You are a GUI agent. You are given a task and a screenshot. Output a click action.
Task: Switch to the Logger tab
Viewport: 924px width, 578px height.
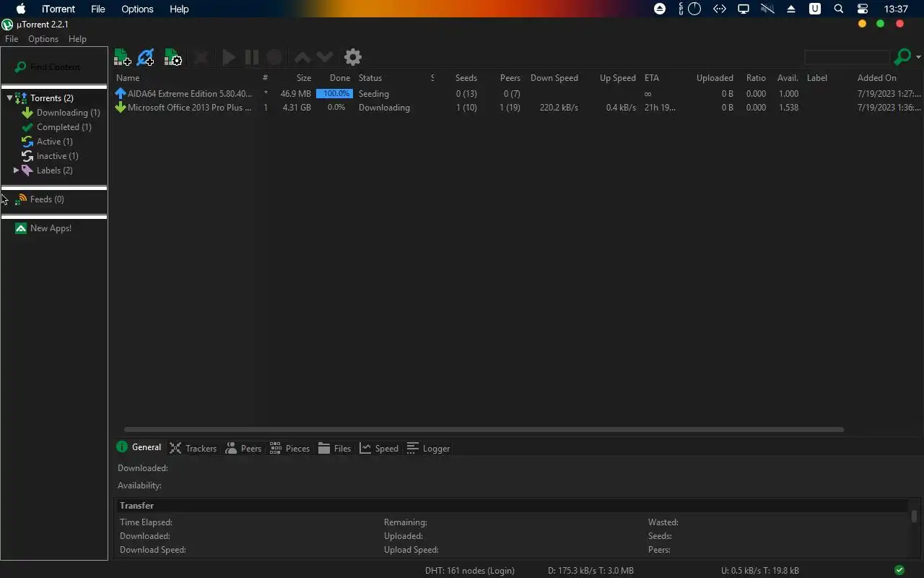pos(429,449)
